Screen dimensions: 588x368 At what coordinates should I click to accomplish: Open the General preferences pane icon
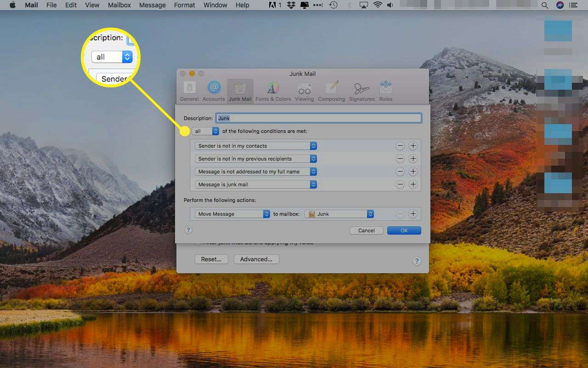189,91
